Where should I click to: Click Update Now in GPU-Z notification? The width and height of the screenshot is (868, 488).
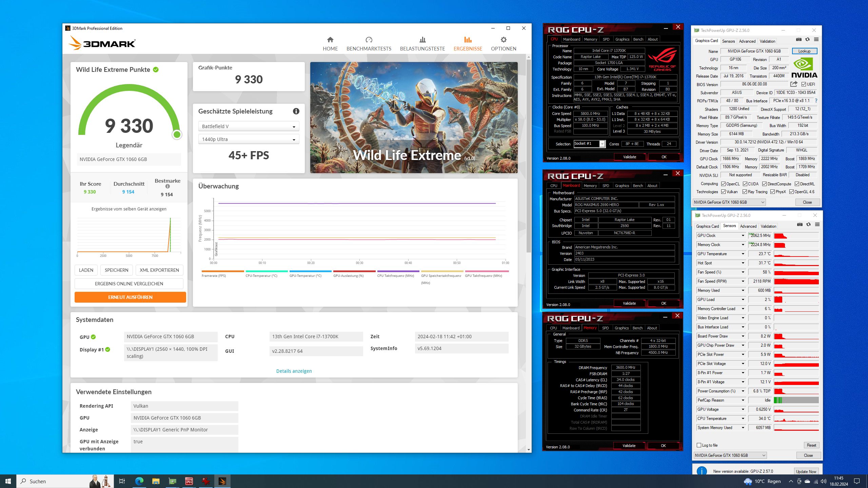[x=806, y=471]
